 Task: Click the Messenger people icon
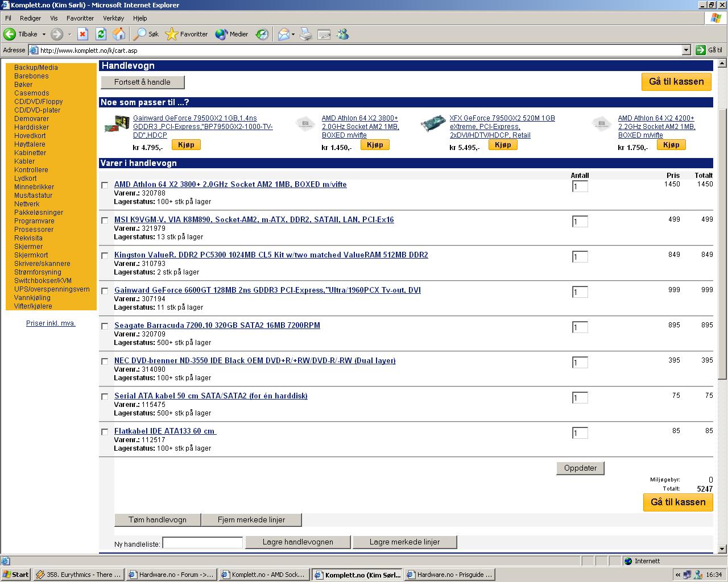tap(342, 34)
